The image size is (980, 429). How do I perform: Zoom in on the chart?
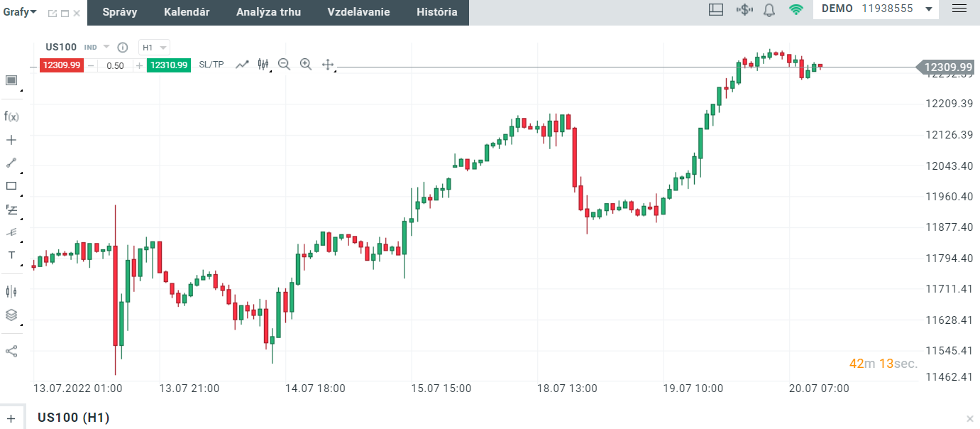[306, 65]
